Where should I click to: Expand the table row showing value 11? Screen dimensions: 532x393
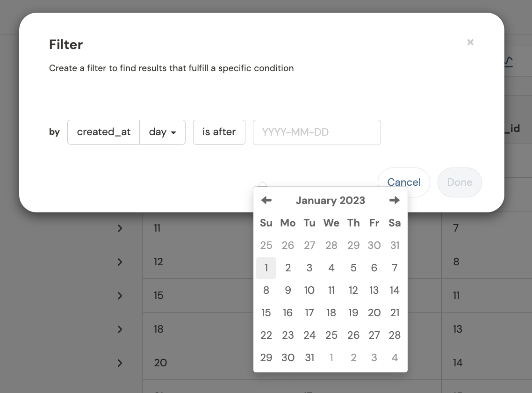120,228
